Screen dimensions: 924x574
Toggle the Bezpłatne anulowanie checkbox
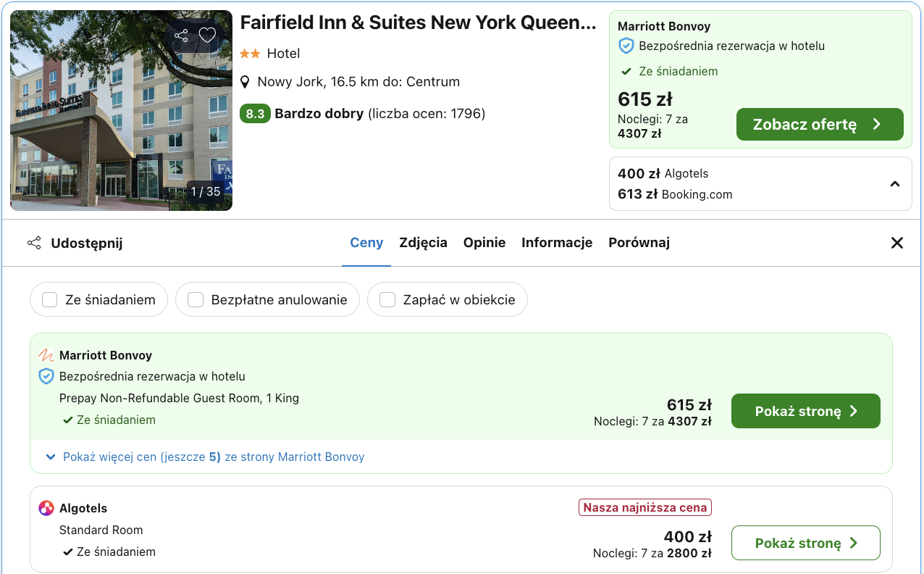[x=196, y=300]
